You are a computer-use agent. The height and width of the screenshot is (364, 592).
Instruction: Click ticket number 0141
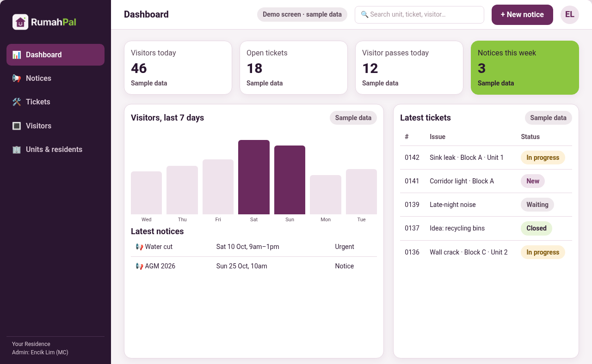coord(412,181)
